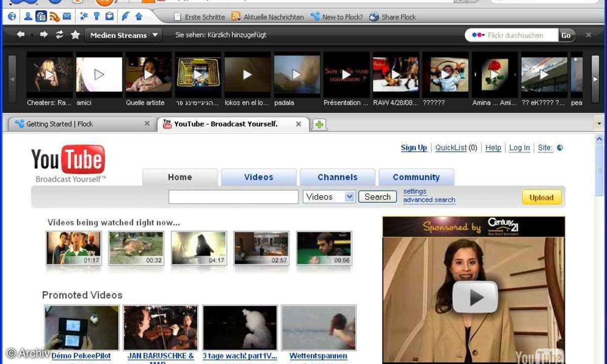Open the advanced search link
Image resolution: width=607 pixels, height=364 pixels.
click(429, 200)
